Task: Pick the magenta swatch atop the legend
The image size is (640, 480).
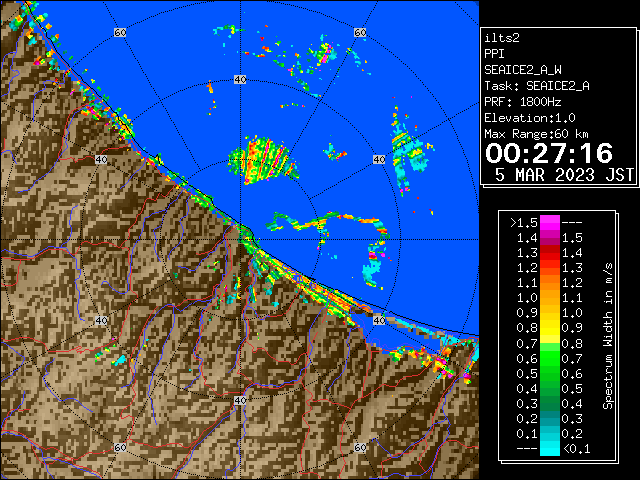Action: click(x=550, y=223)
